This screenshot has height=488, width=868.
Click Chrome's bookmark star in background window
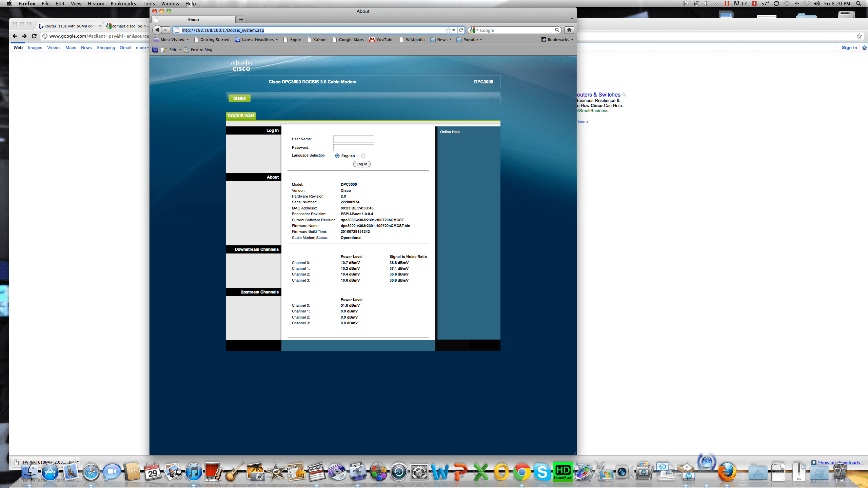(859, 36)
